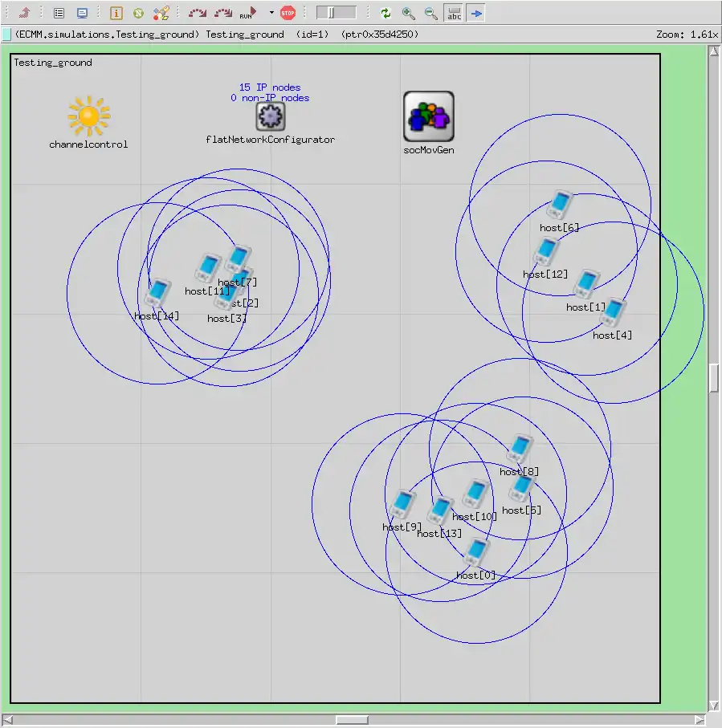Viewport: 722px width, 728px height.
Task: Click vertical scrollbar down arrow
Action: click(714, 706)
